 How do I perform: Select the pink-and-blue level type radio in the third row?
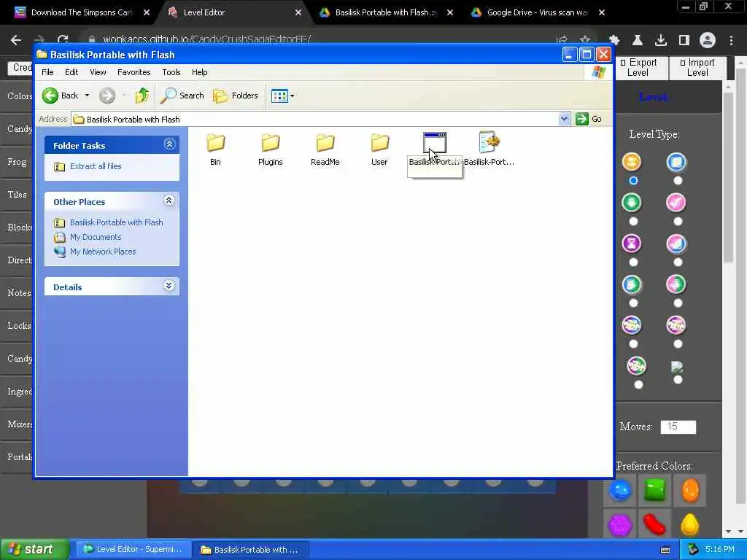[678, 262]
